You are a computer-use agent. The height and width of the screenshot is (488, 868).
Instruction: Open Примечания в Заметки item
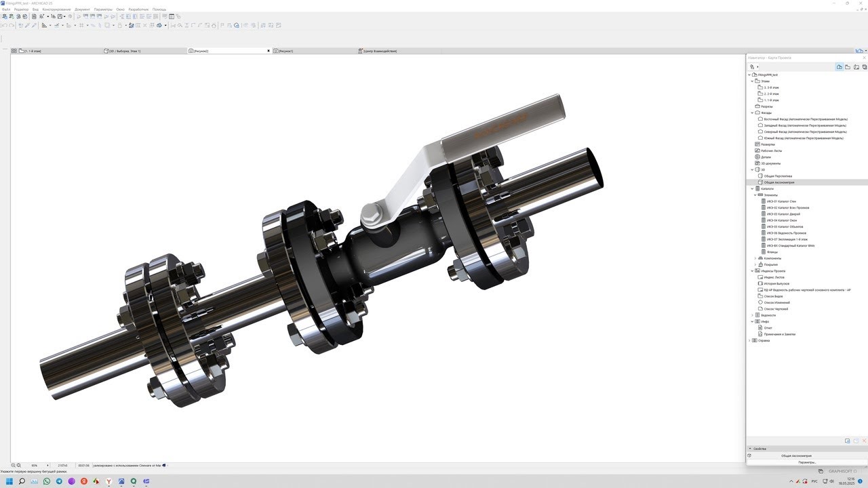780,334
